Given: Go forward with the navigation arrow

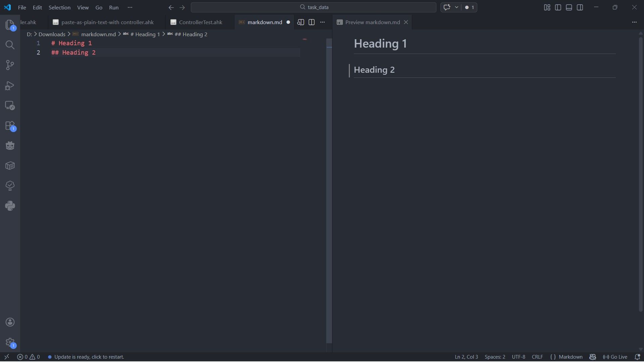Looking at the screenshot, I should 182,7.
